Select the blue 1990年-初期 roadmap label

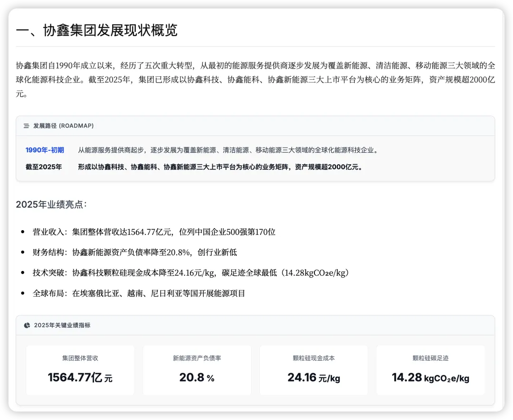[x=45, y=150]
